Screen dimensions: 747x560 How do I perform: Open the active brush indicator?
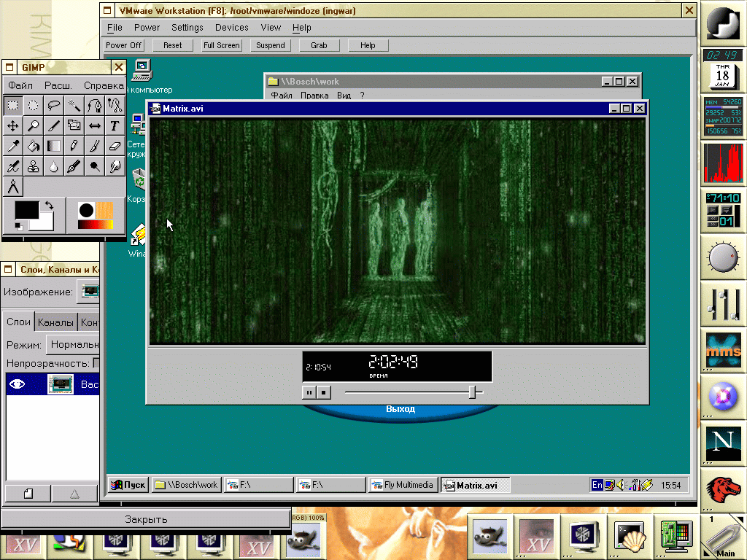pos(86,210)
